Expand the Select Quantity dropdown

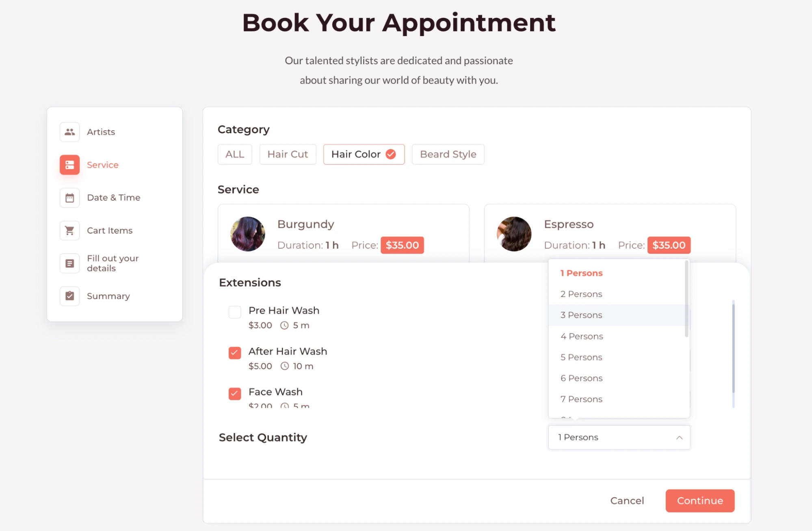[619, 438]
